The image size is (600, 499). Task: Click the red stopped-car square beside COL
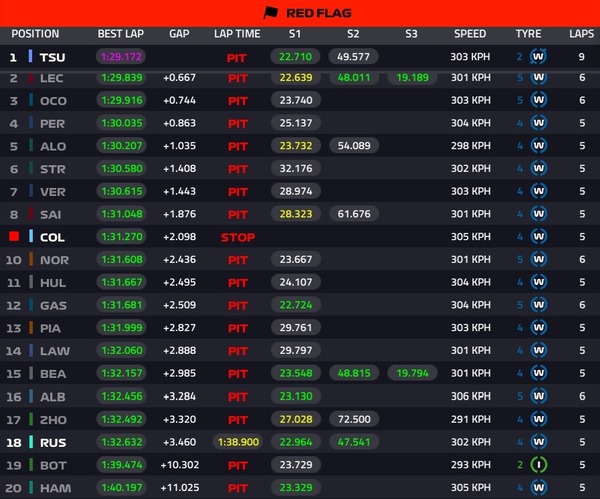tap(14, 236)
